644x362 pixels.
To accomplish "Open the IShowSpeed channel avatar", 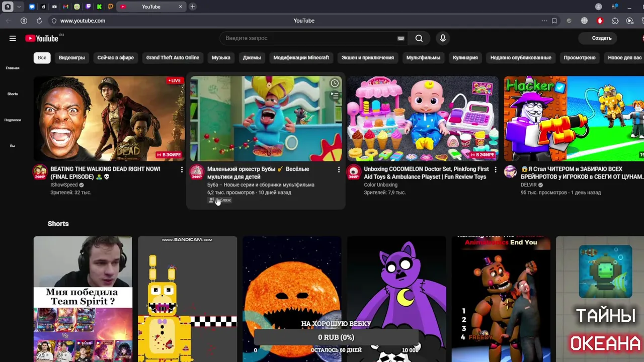I will coord(40,172).
